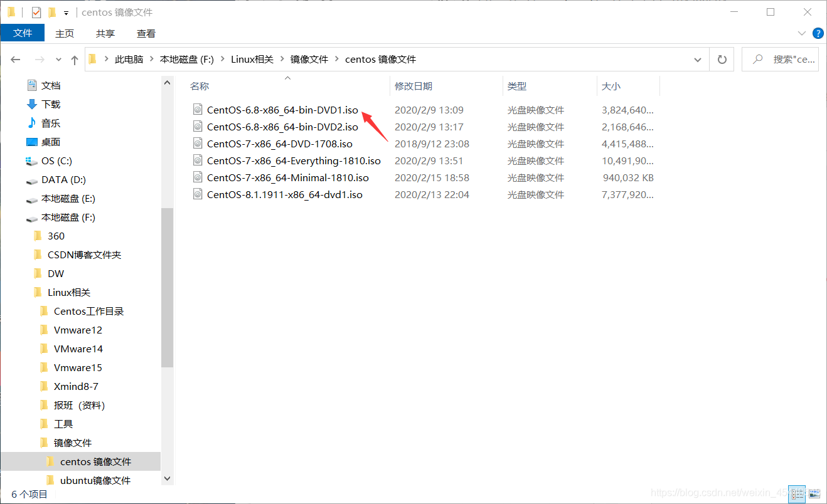Refresh the current folder view
This screenshot has height=504, width=827.
pos(722,60)
